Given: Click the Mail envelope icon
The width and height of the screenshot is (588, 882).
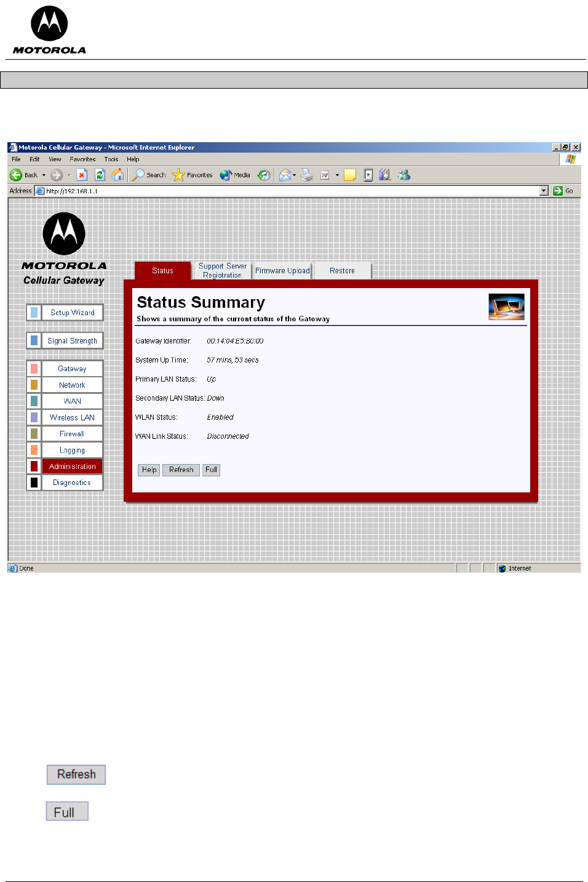Looking at the screenshot, I should pos(285,175).
